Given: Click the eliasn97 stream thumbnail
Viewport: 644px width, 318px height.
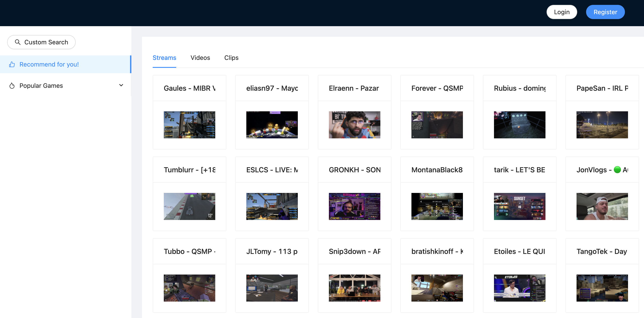Looking at the screenshot, I should coord(272,125).
